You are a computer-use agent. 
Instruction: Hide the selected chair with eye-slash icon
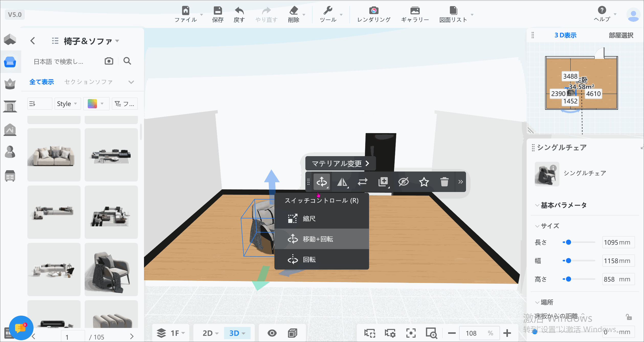pyautogui.click(x=404, y=182)
